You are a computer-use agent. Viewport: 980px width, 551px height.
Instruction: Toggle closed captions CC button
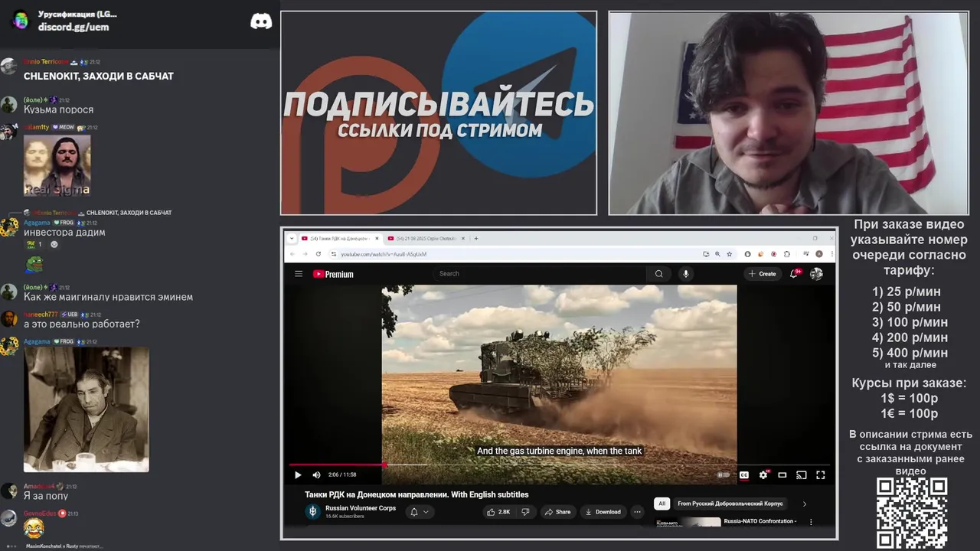[x=743, y=475]
